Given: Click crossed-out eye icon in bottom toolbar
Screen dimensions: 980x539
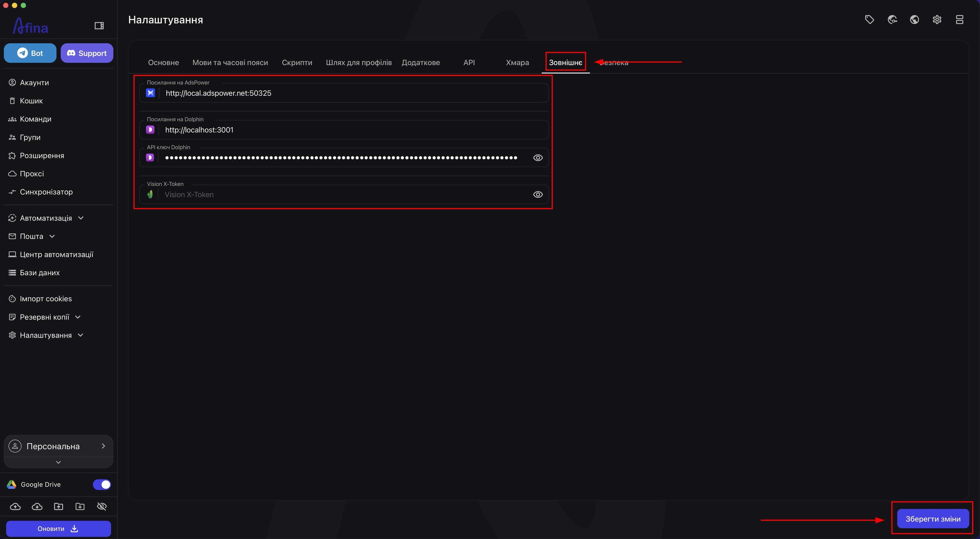Looking at the screenshot, I should point(102,506).
